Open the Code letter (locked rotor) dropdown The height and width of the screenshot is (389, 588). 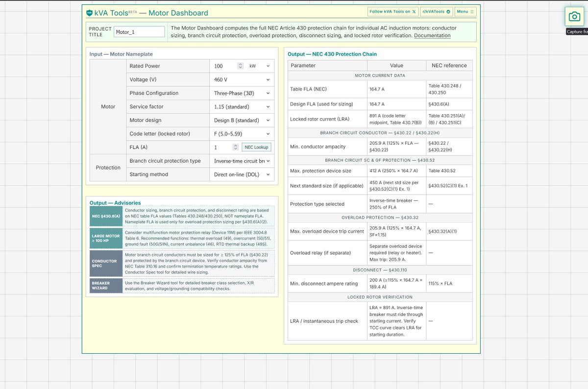(x=242, y=134)
